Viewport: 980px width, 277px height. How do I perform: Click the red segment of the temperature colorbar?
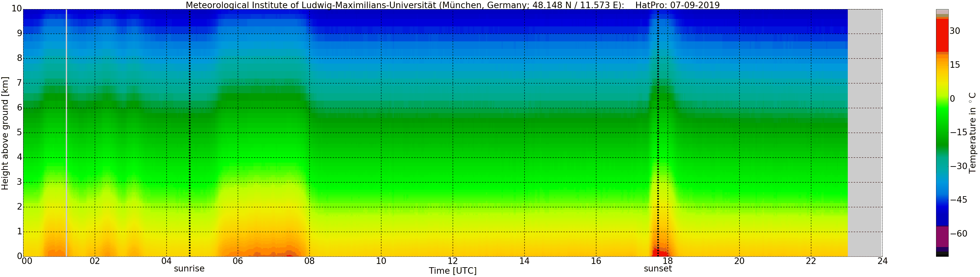point(942,35)
